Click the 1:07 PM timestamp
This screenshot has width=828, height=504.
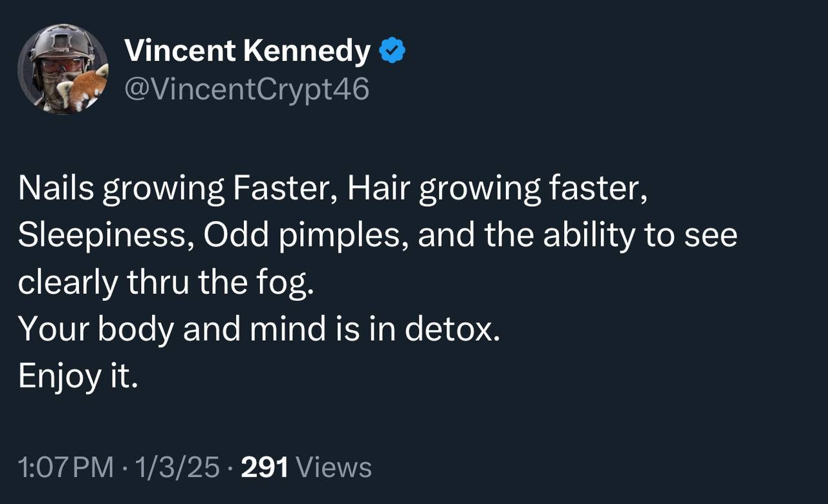tap(65, 467)
